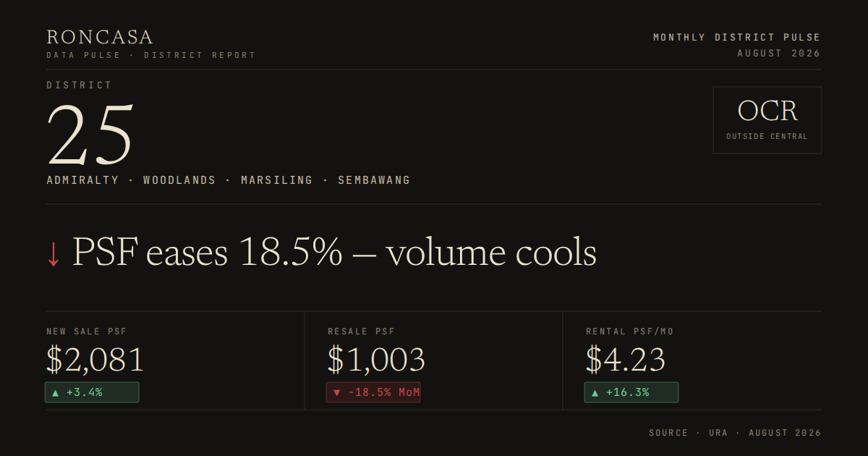Image resolution: width=868 pixels, height=456 pixels.
Task: Select the Sembawang area label
Action: 374,180
